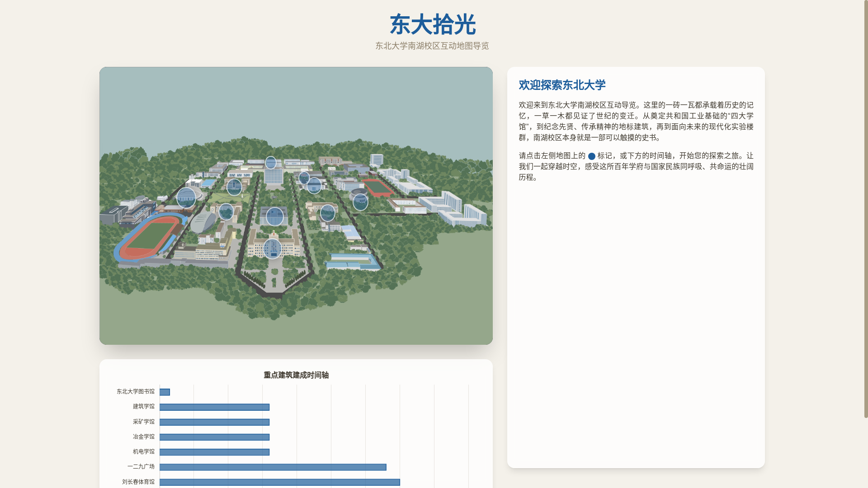Open the 机电学馆 bar in the timeline
The width and height of the screenshot is (868, 488).
214,452
